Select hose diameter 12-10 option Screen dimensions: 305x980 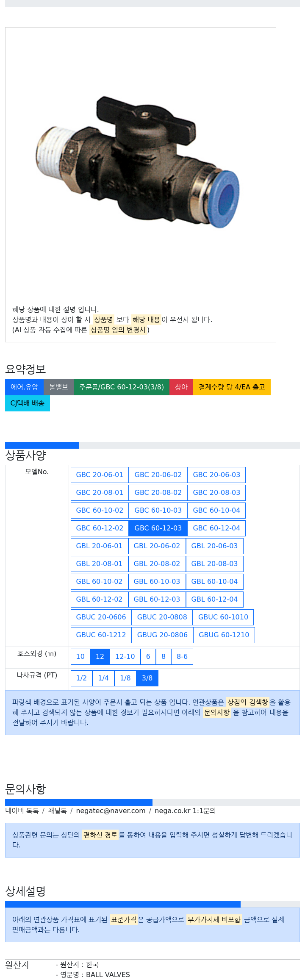(x=125, y=657)
